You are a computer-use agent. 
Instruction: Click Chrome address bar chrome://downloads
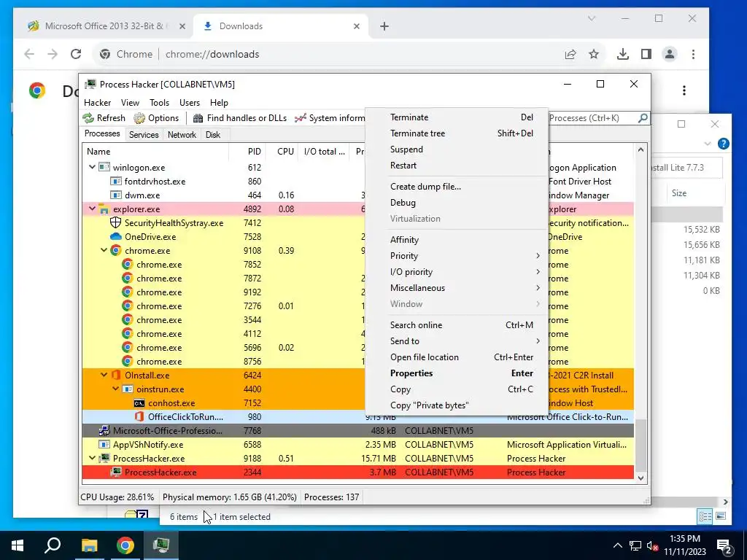212,54
